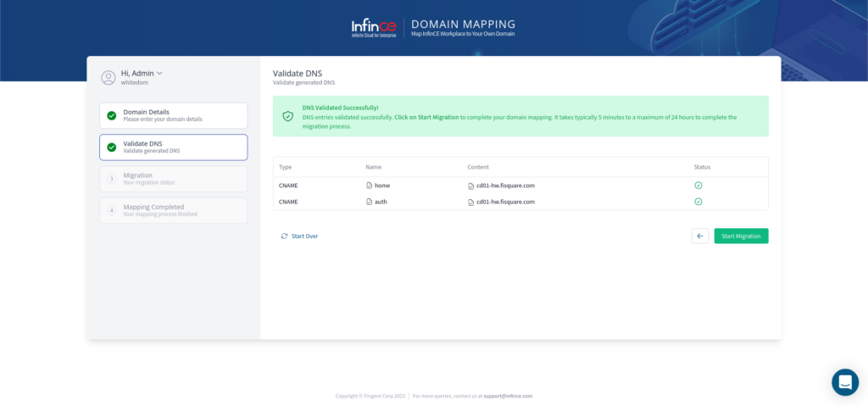
Task: Click the Copyright Fingent Corp 2023 text
Action: 370,397
